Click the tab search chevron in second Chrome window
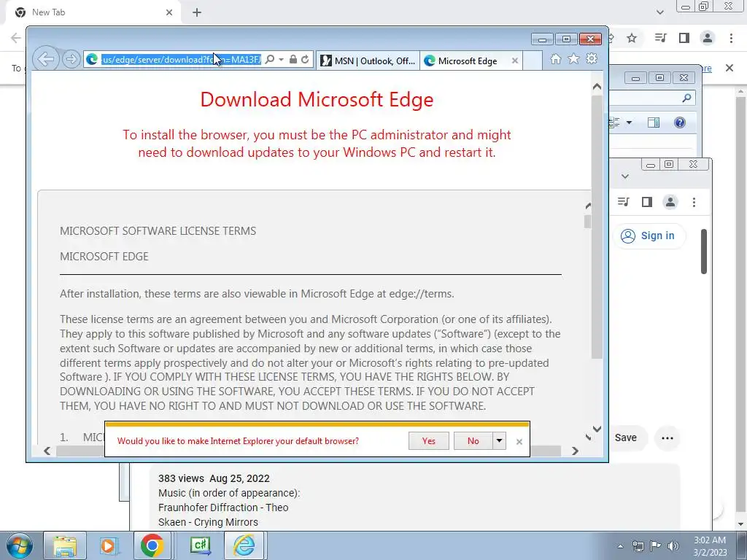 click(x=625, y=176)
